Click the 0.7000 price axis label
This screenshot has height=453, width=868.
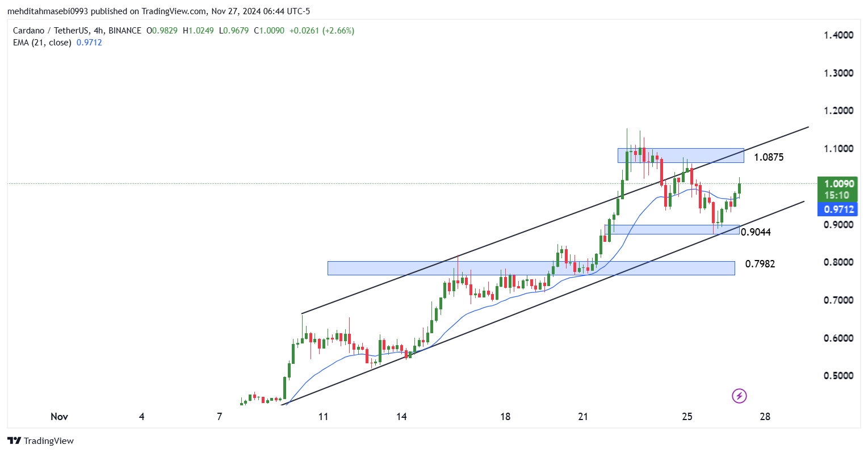click(838, 300)
